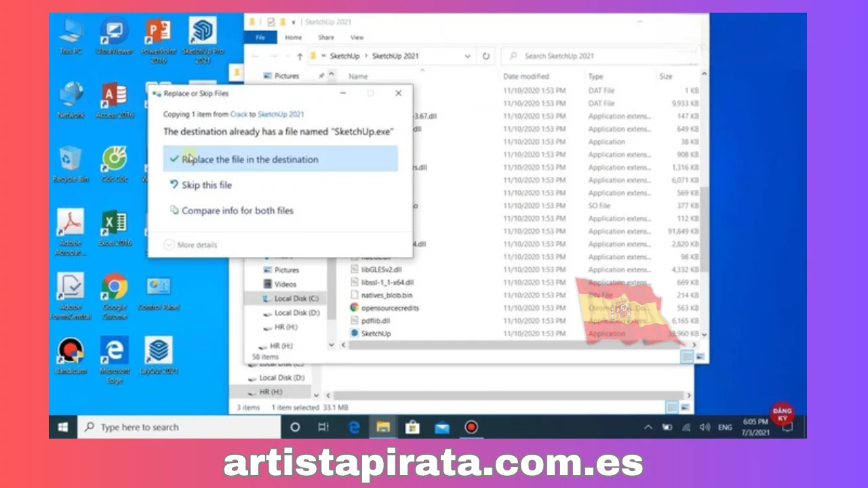
Task: Open the Microsoft Edge desktop shortcut
Action: [115, 360]
